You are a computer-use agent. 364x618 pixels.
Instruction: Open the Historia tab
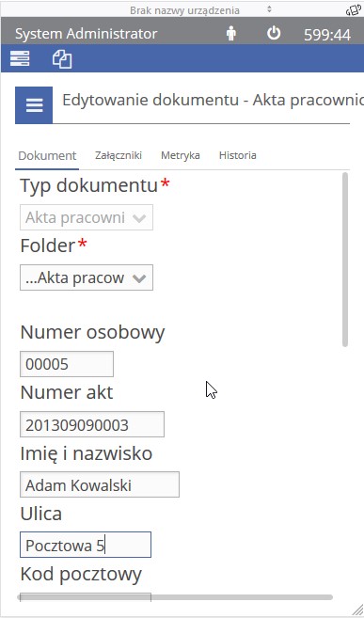238,155
